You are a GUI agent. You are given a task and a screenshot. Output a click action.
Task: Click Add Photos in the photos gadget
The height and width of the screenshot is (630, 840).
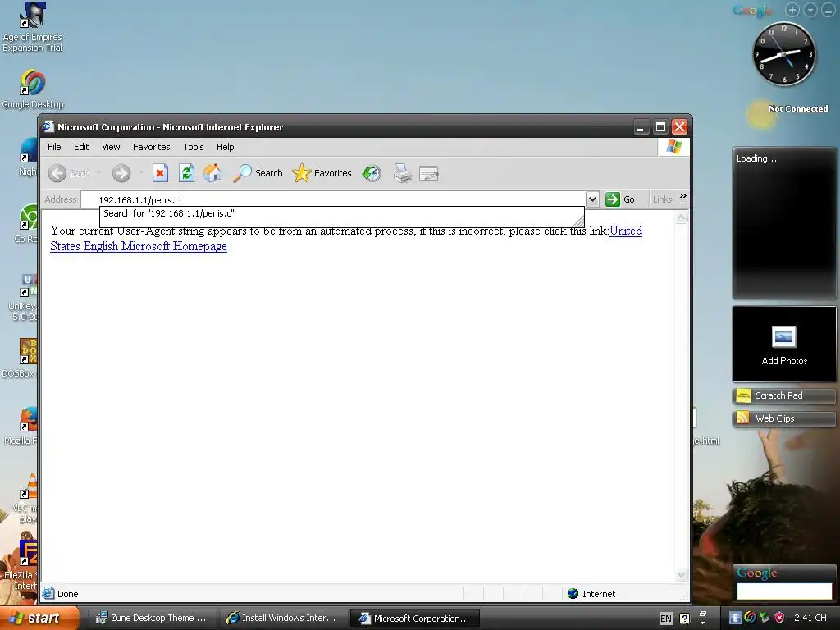point(784,346)
